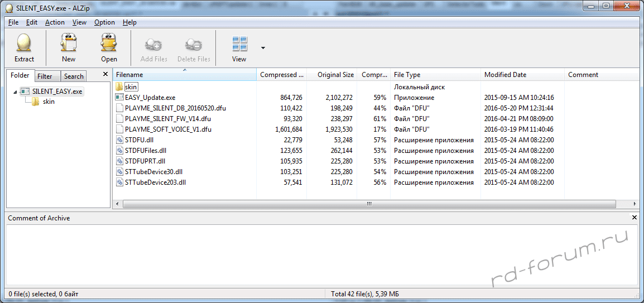Close the Comment of Archive panel

[x=636, y=217]
